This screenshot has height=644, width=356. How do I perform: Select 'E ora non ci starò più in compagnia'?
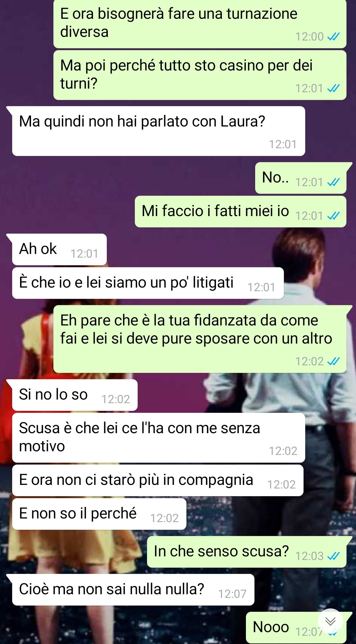[x=158, y=480]
